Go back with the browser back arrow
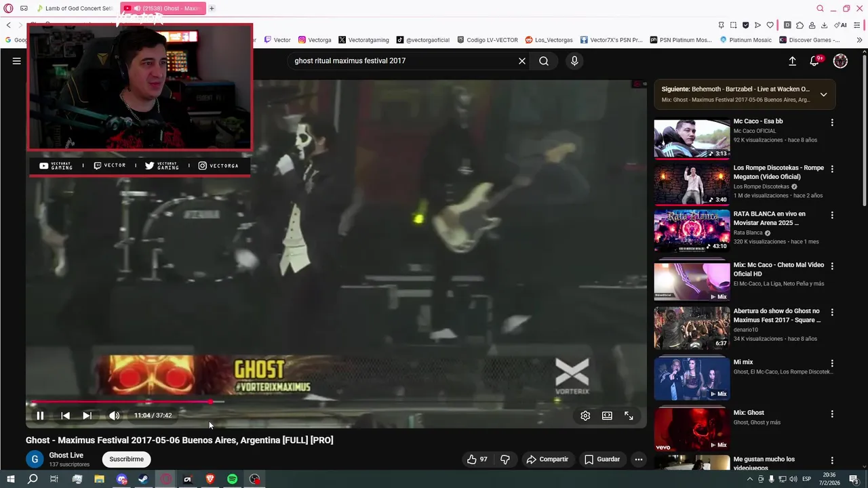The height and width of the screenshot is (488, 868). [8, 25]
